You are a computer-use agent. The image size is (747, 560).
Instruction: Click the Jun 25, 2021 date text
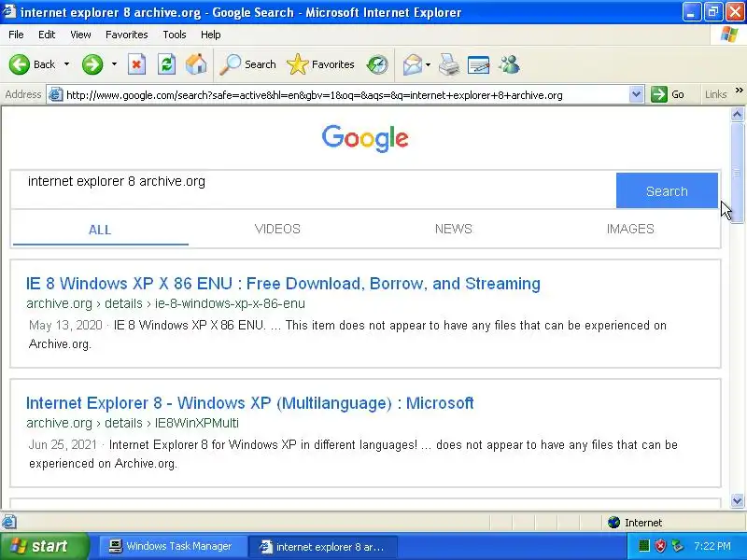pos(63,445)
